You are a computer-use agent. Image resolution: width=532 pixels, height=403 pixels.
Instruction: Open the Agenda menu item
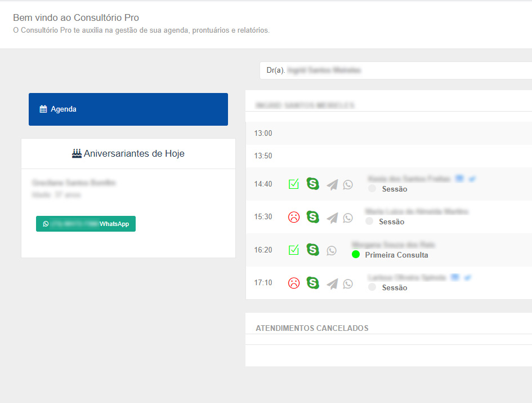[128, 109]
